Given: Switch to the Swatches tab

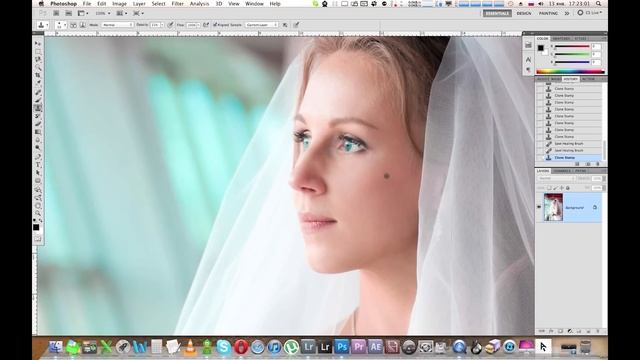Looking at the screenshot, I should pyautogui.click(x=561, y=38).
